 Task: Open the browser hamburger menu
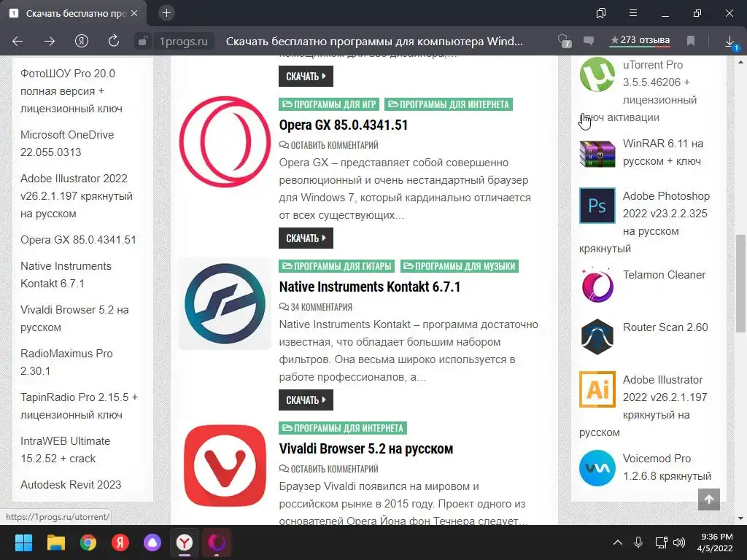click(x=633, y=13)
